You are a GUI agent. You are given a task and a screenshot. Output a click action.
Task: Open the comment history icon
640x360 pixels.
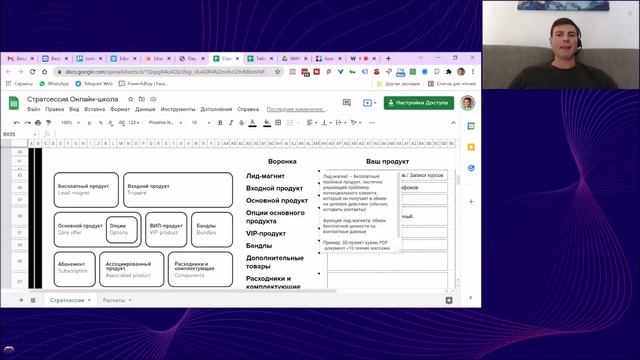pyautogui.click(x=347, y=103)
